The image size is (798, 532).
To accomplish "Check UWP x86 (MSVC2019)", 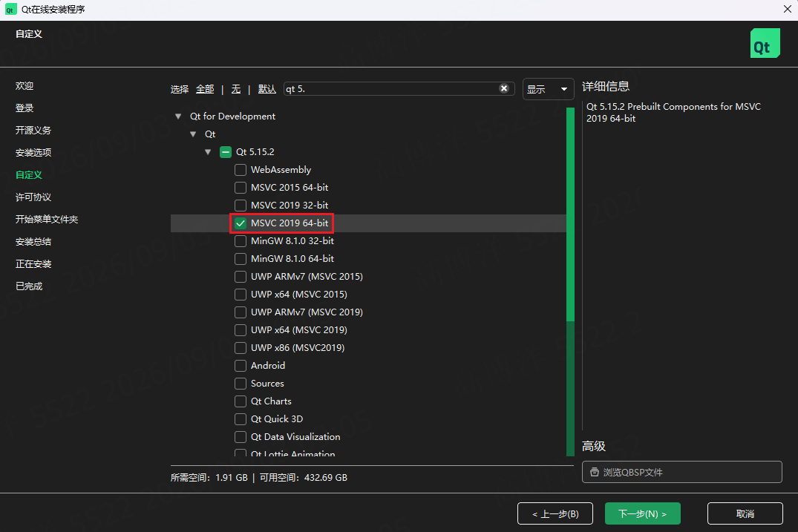I will pos(241,348).
